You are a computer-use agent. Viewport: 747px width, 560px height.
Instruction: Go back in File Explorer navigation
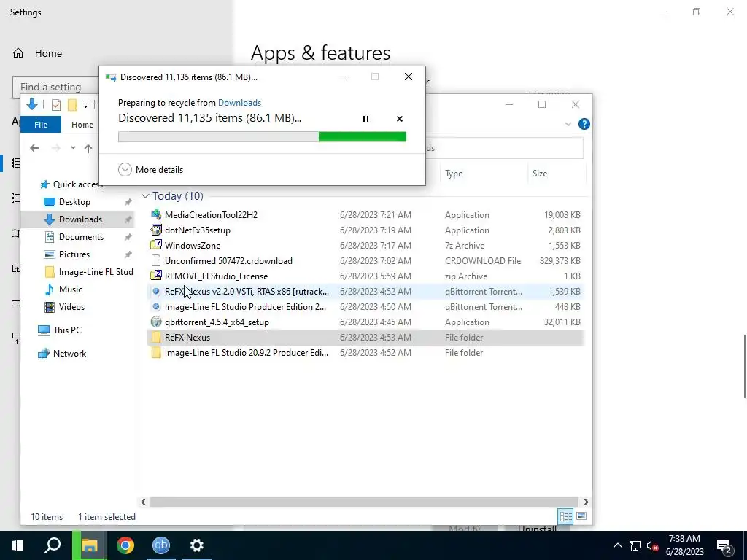(x=34, y=148)
